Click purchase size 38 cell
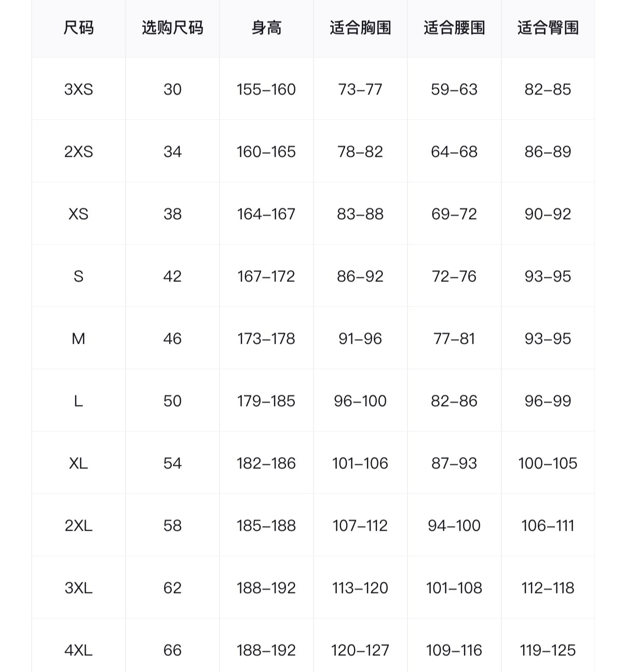Viewport: 626px width, 672px height. pos(172,214)
